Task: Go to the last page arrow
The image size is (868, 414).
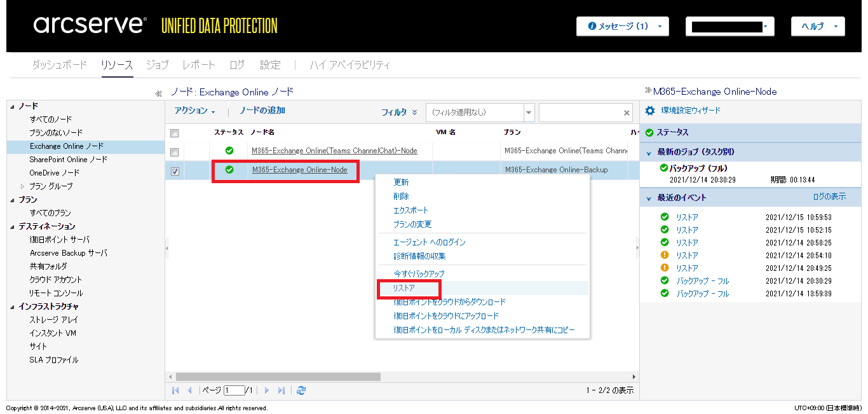Action: pyautogui.click(x=281, y=390)
